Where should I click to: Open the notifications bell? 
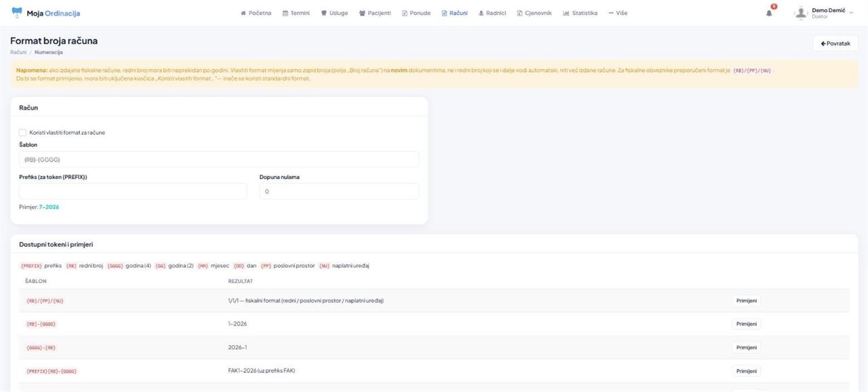click(x=769, y=13)
